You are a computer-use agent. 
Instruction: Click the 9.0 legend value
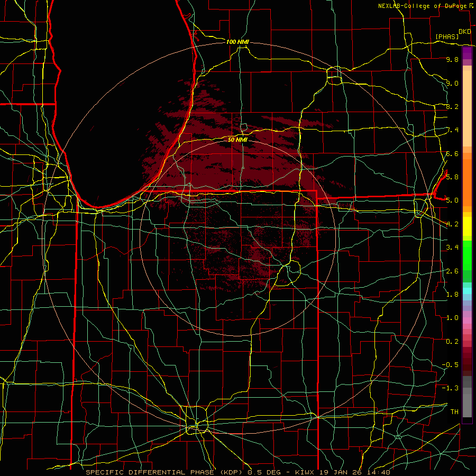pos(452,83)
